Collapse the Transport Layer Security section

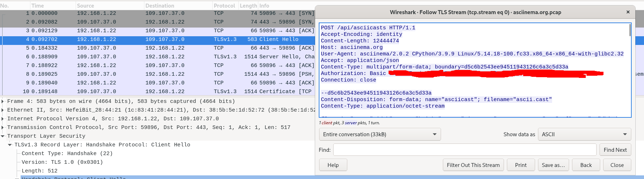tap(3, 136)
